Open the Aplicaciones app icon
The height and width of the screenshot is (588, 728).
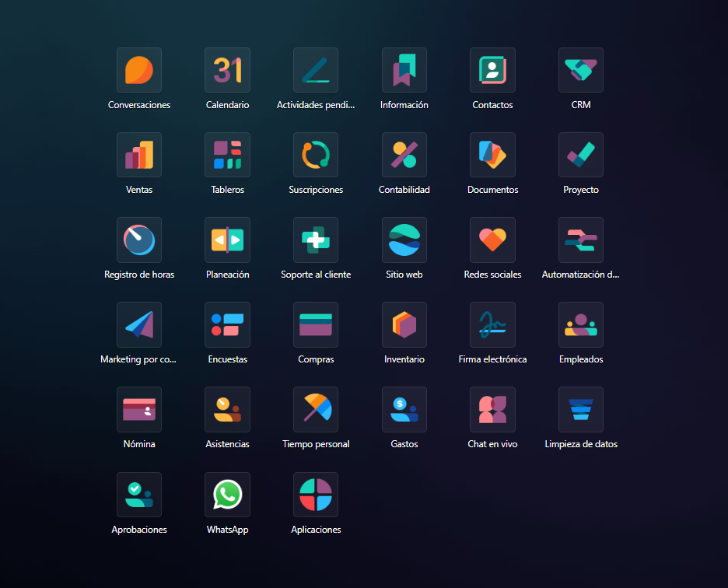tap(316, 495)
